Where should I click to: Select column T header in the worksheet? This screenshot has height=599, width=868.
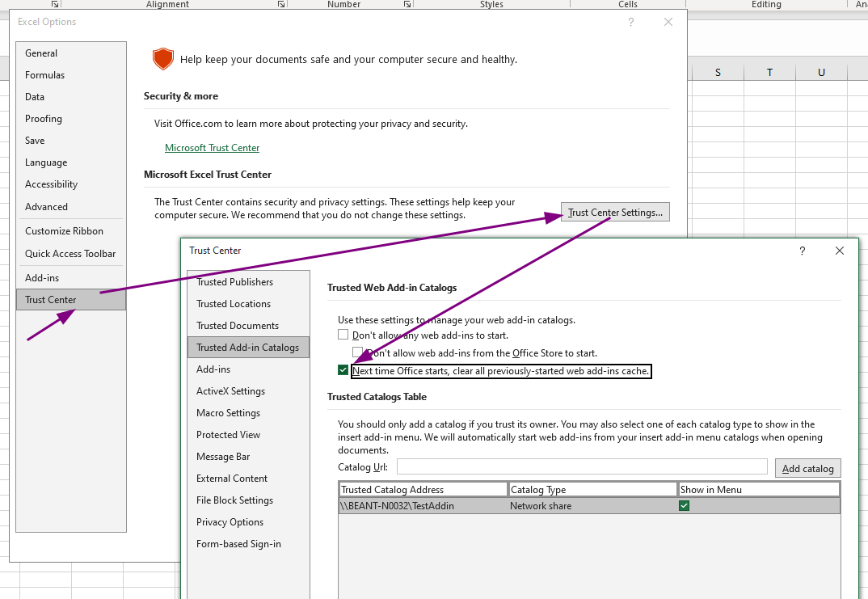[769, 73]
